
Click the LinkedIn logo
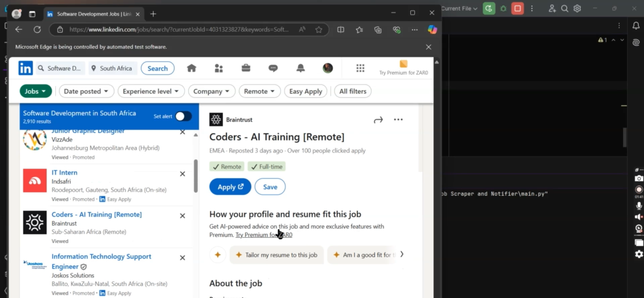(x=26, y=68)
